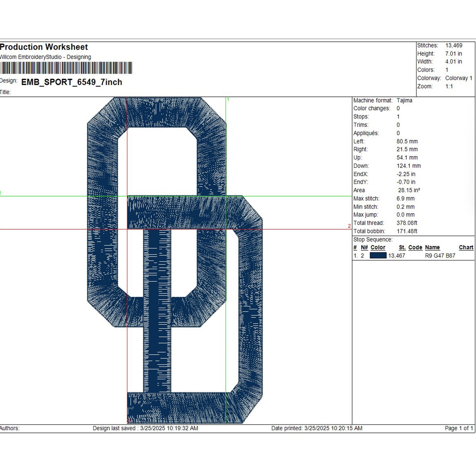Click the Min stitch value 0.2 mm
Image resolution: width=476 pixels, height=474 pixels.
(x=406, y=207)
